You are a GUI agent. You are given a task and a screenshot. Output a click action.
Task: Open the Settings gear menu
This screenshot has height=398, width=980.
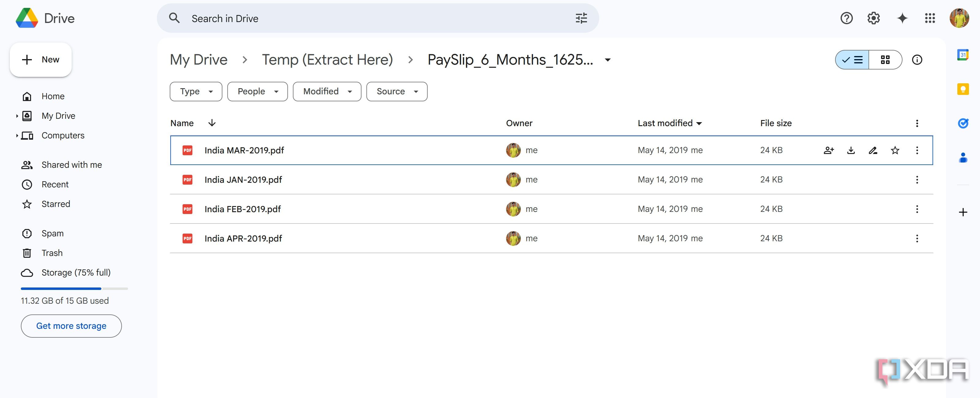click(874, 18)
